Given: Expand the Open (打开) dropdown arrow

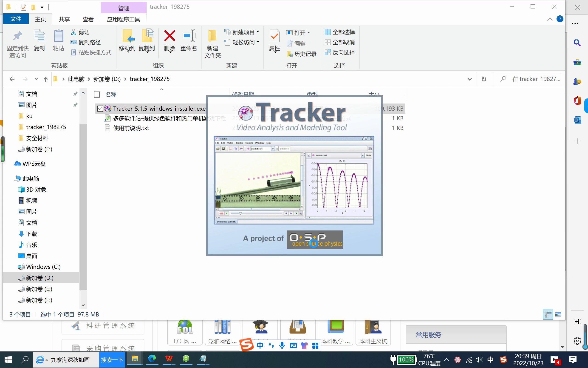Looking at the screenshot, I should (309, 32).
